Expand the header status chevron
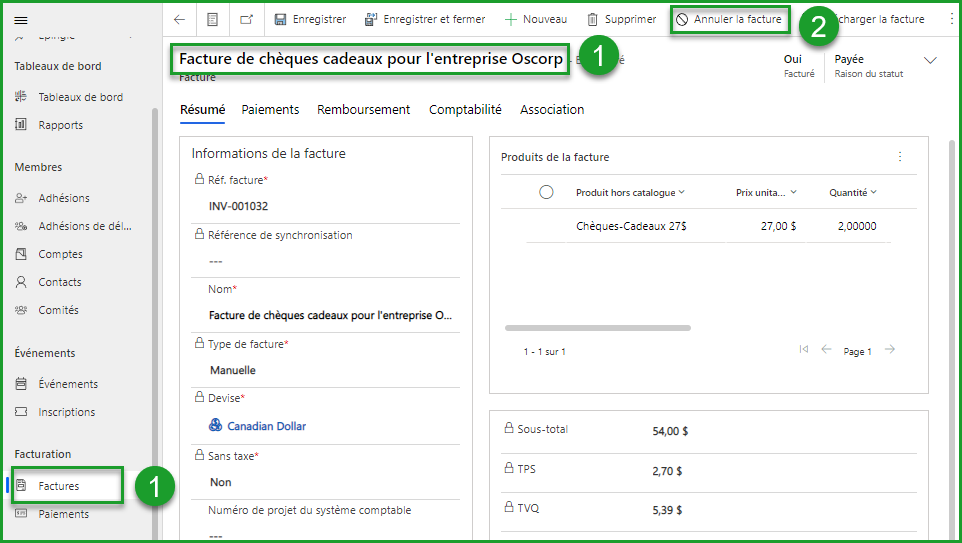This screenshot has width=962, height=543. (930, 61)
